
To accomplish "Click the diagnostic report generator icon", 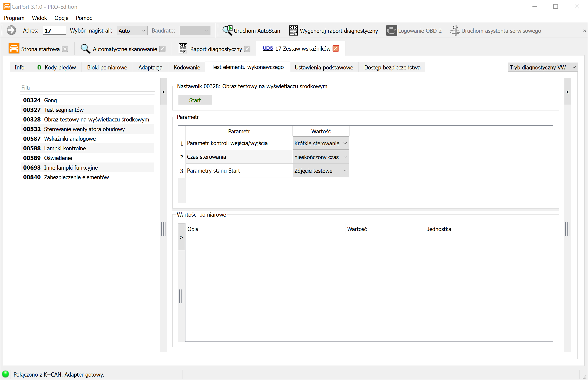I will click(x=293, y=31).
